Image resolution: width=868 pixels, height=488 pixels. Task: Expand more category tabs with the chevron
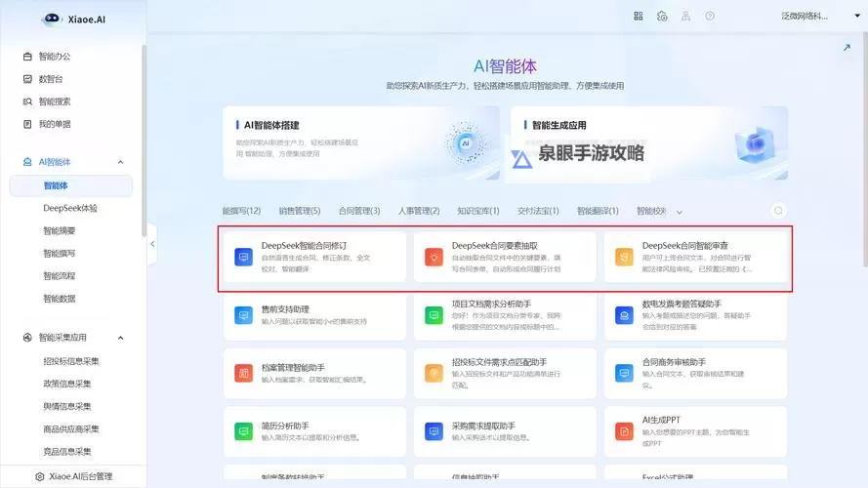point(680,212)
